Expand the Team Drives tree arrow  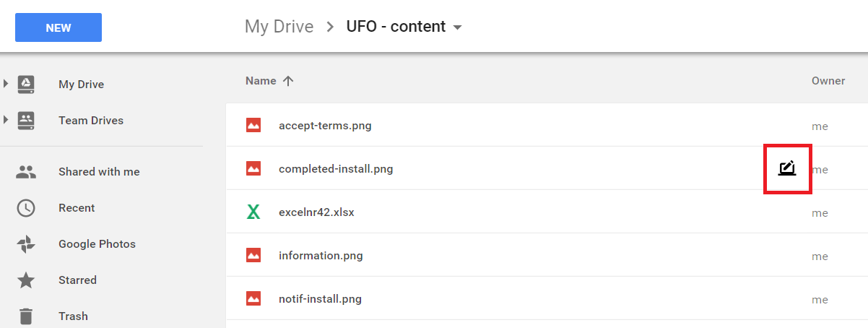(6, 120)
